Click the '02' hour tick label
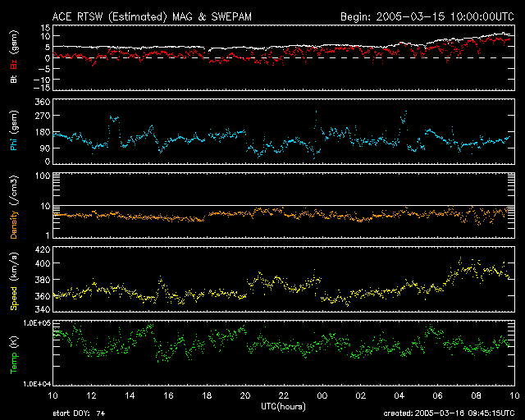 tap(361, 396)
